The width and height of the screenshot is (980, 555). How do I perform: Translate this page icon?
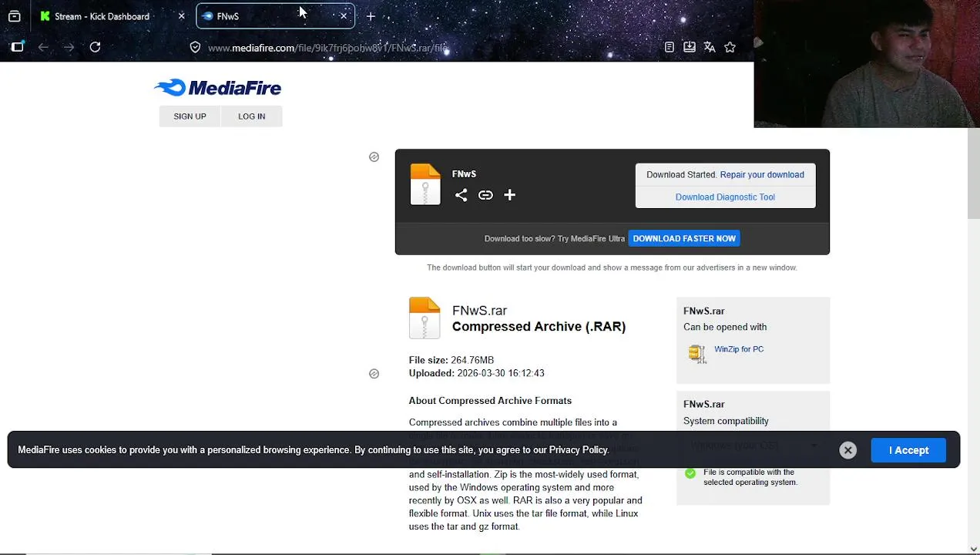[x=710, y=47]
